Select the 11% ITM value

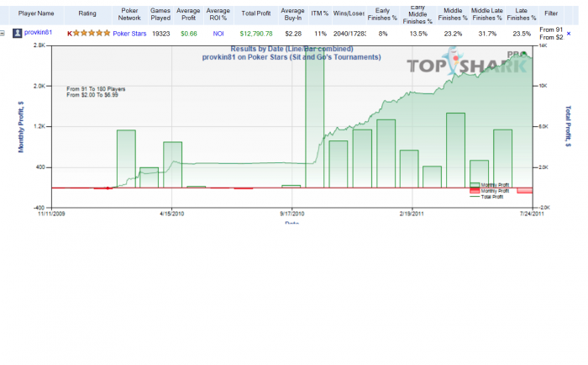click(320, 34)
